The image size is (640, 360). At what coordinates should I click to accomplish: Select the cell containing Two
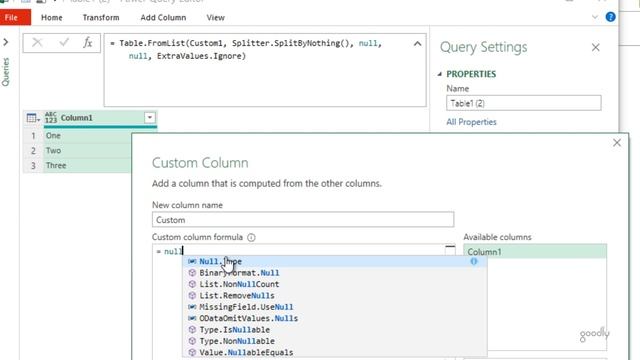(88, 151)
